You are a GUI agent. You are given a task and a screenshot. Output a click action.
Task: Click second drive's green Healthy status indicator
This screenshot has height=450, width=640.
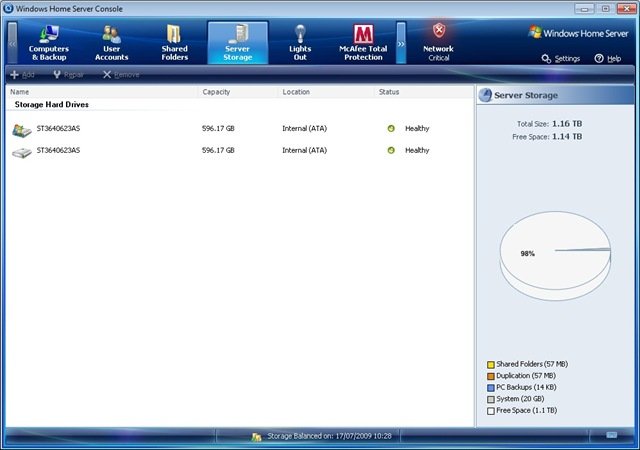[x=391, y=150]
